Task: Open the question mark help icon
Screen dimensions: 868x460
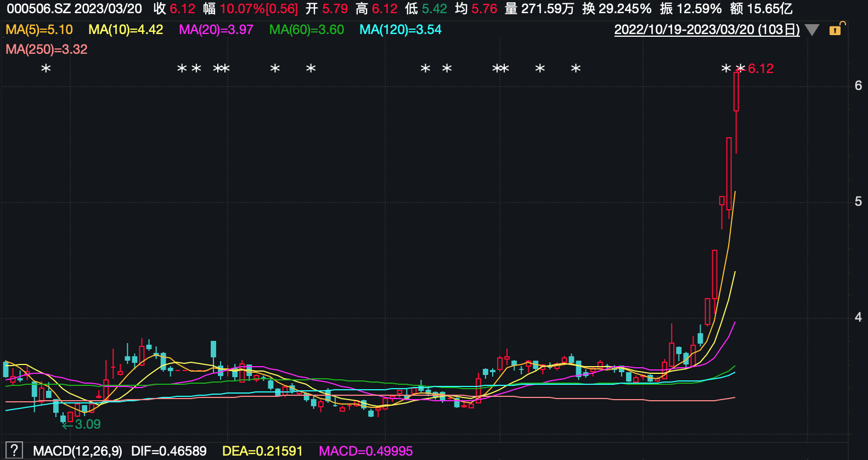Action: point(14,451)
